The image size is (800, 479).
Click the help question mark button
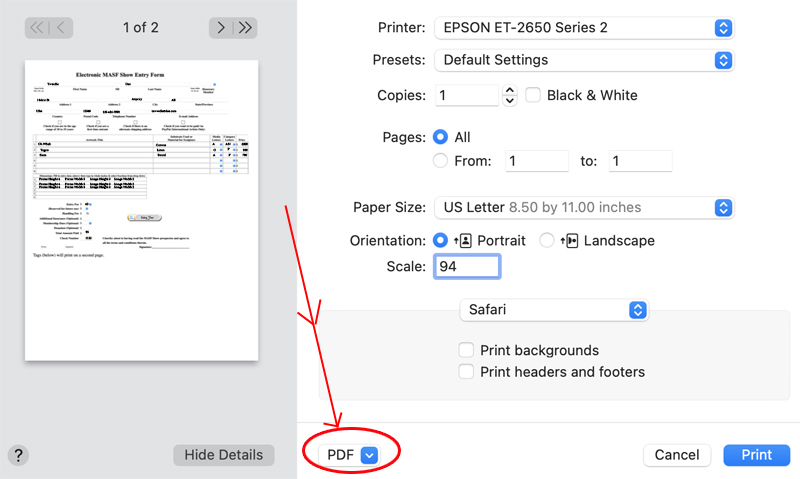point(18,455)
